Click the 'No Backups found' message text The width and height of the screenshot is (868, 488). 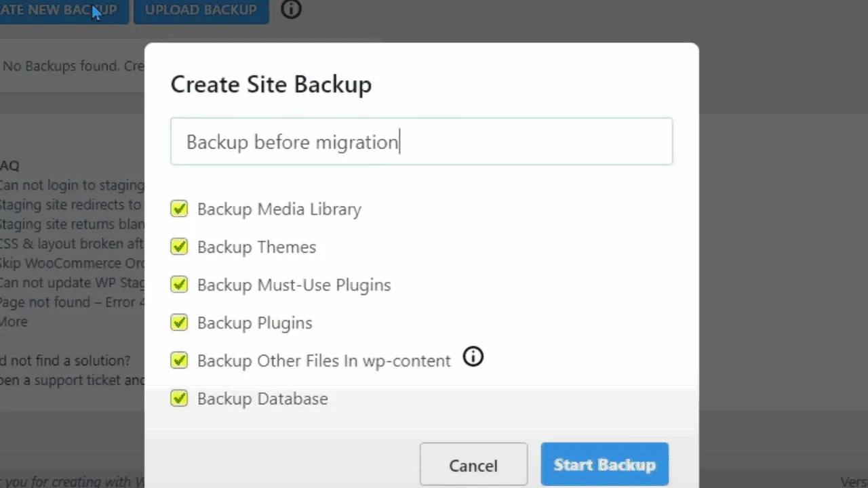tap(73, 66)
